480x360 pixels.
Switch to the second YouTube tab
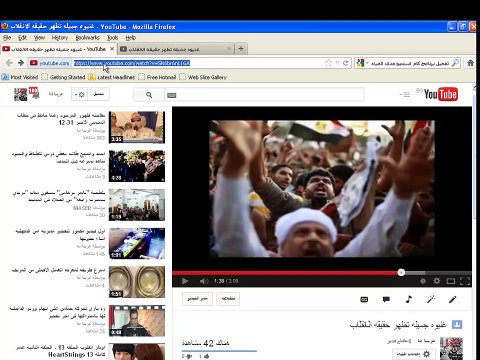(175, 49)
